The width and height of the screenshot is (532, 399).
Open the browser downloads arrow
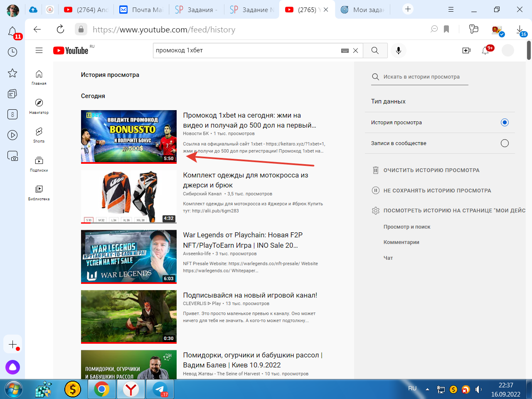click(x=520, y=30)
